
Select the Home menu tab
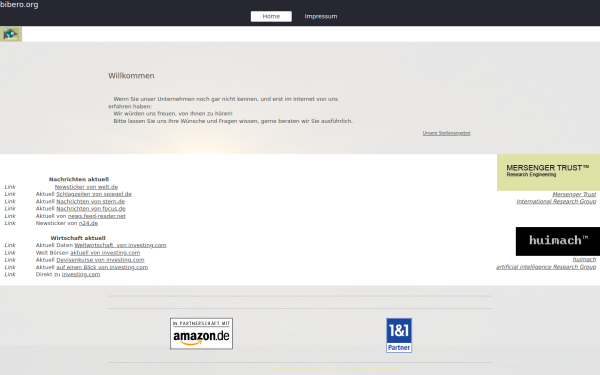coord(271,16)
